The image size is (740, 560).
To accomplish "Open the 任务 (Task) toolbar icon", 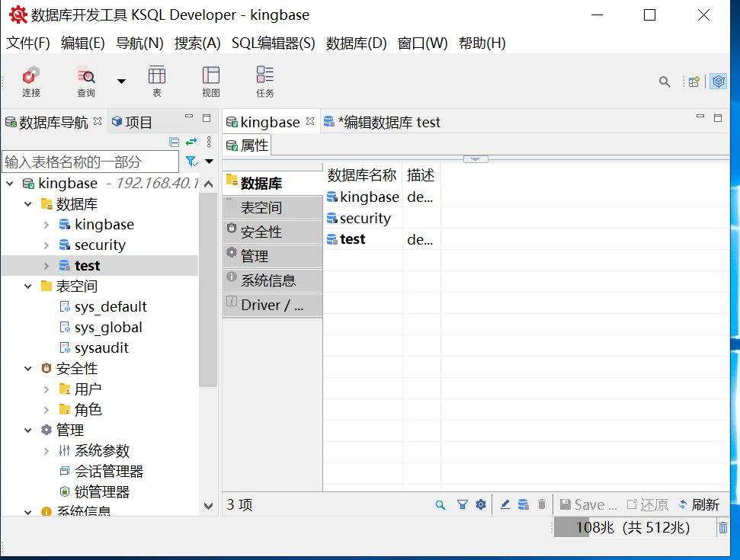I will pyautogui.click(x=264, y=80).
